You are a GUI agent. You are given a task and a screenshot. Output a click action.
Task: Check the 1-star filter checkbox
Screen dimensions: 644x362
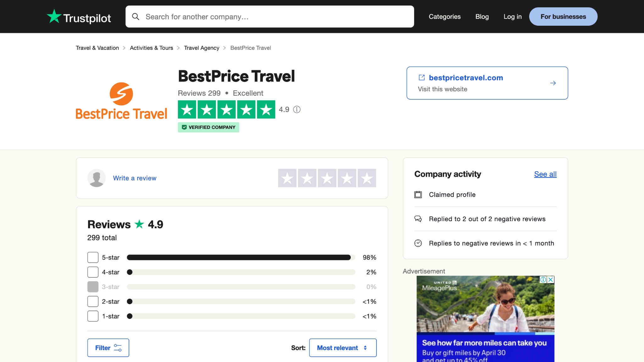92,316
